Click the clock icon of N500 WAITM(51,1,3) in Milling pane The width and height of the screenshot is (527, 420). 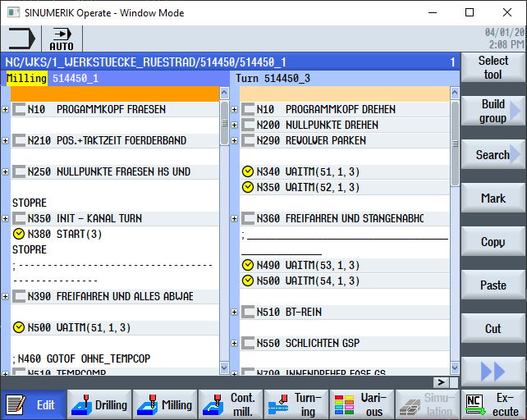(x=19, y=327)
